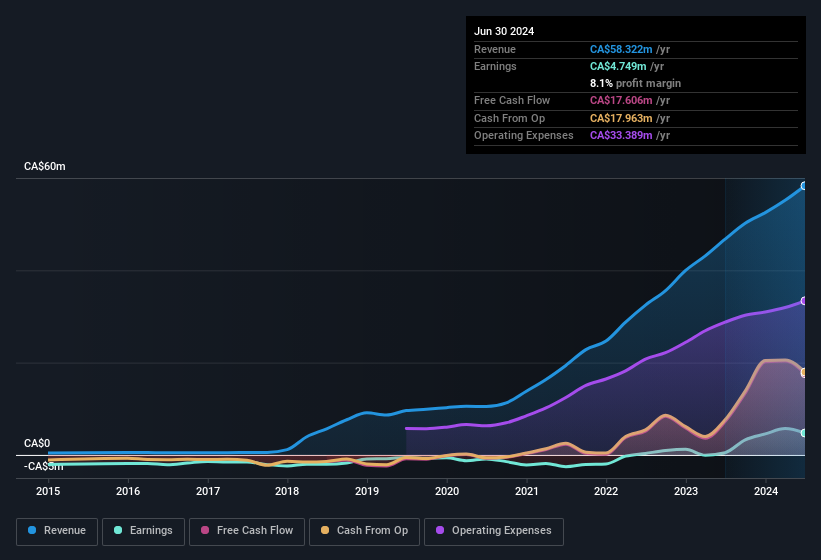Click the Operating Expenses label in tooltip
This screenshot has height=560, width=821.
(x=524, y=135)
